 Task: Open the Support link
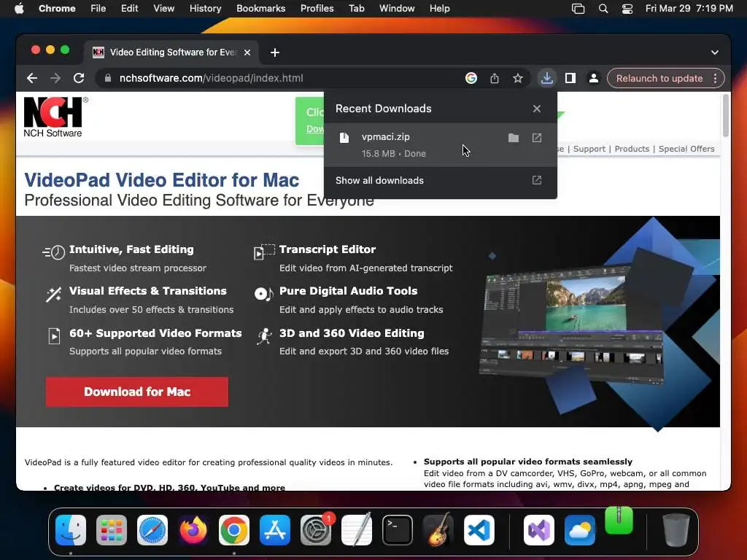pos(589,149)
